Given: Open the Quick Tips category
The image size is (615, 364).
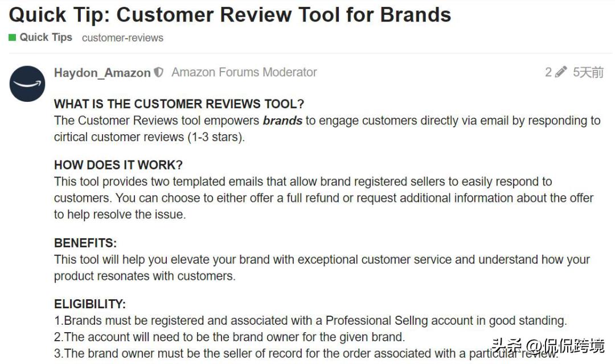Looking at the screenshot, I should coord(46,38).
